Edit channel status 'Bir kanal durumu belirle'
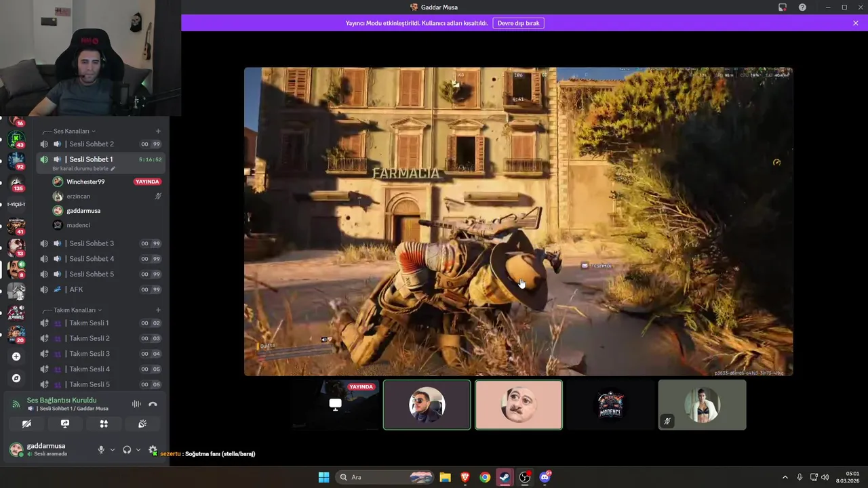This screenshot has width=868, height=488. click(84, 168)
